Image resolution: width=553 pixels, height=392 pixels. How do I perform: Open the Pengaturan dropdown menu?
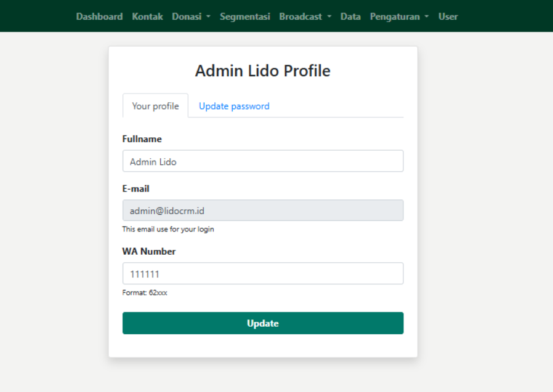[x=399, y=17]
